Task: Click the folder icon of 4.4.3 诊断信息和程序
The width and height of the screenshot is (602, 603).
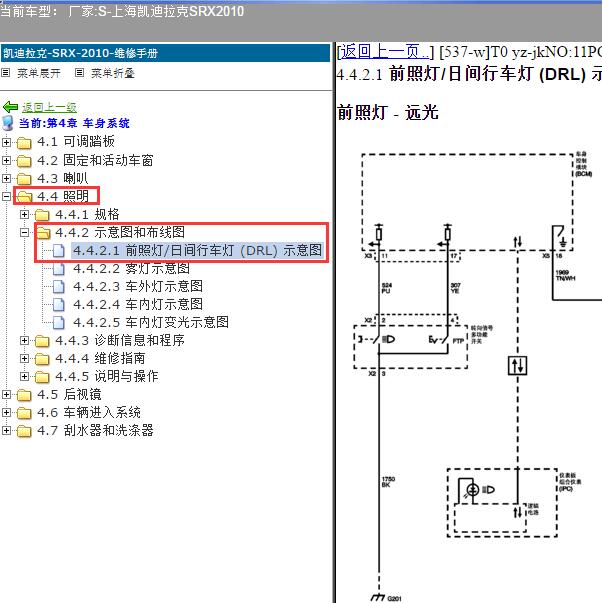Action: (42, 341)
